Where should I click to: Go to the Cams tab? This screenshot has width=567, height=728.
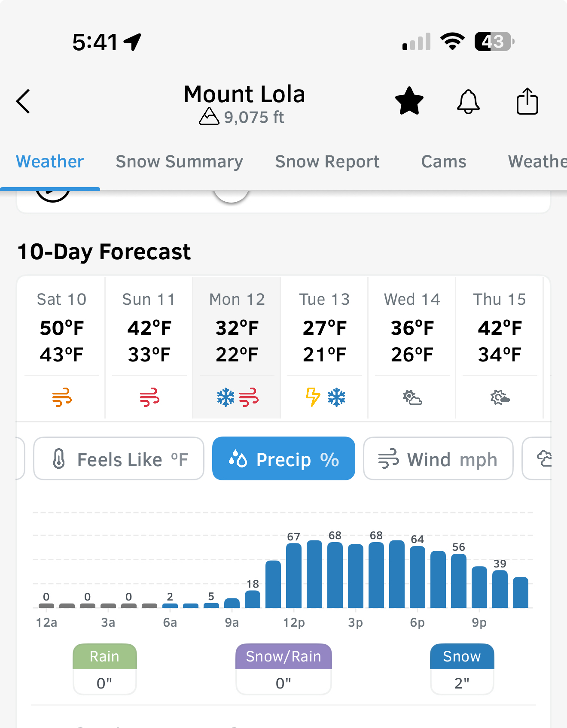click(443, 162)
